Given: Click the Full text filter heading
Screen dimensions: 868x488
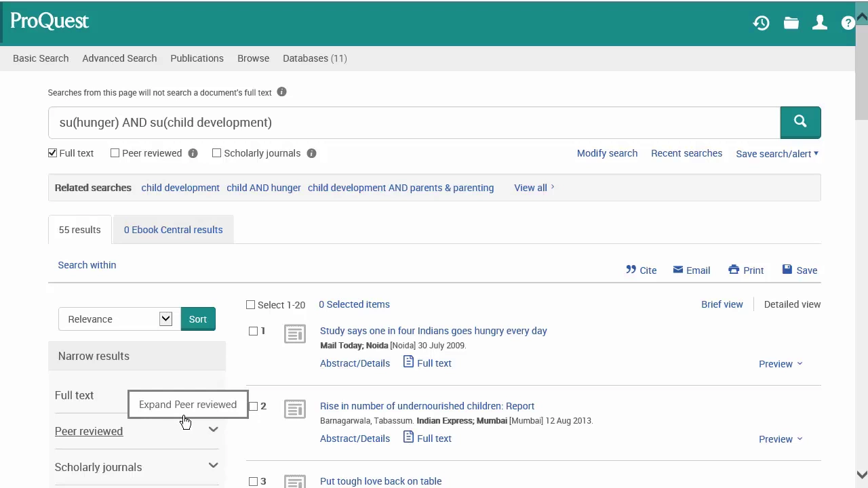Looking at the screenshot, I should tap(74, 395).
